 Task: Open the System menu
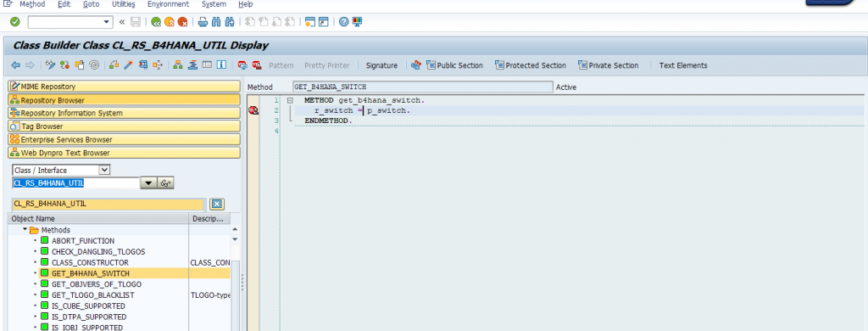tap(214, 4)
